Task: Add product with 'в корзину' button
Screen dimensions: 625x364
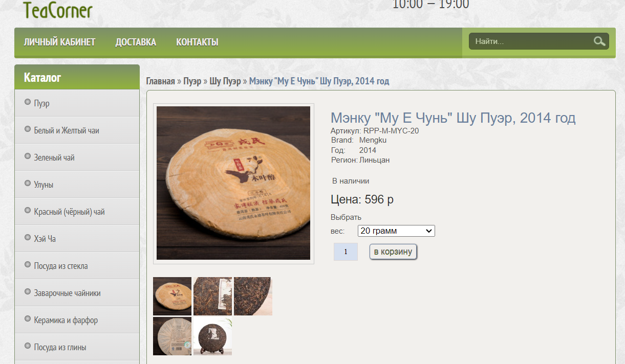Action: tap(393, 252)
